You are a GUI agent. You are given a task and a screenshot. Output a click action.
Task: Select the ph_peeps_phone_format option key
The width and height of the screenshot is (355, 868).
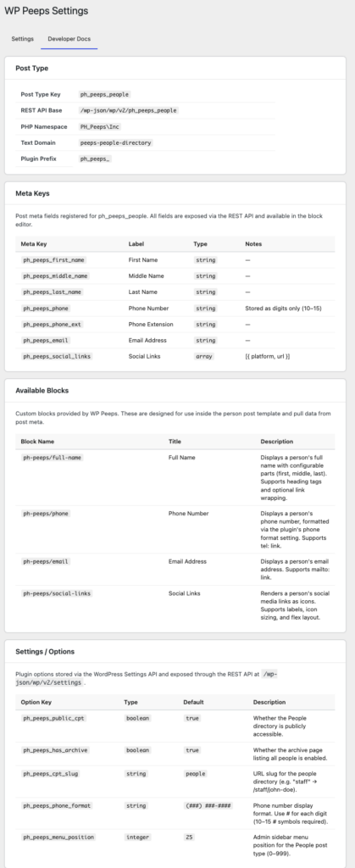(x=57, y=806)
